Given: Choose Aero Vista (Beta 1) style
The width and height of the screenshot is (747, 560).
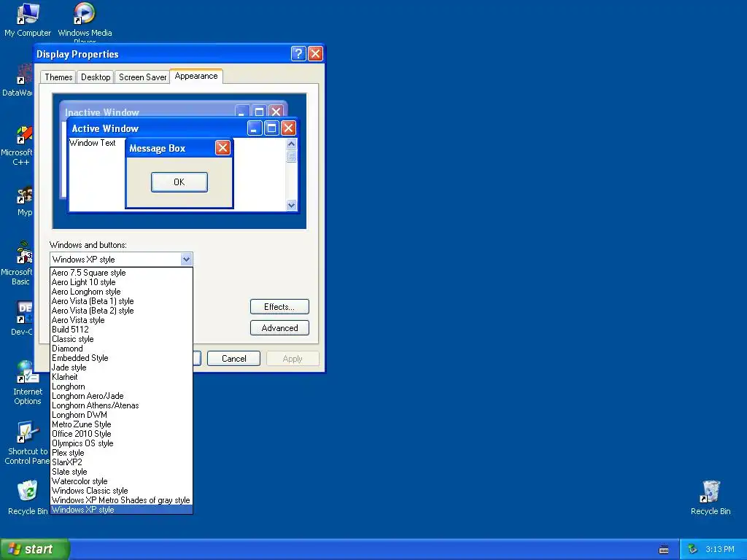Looking at the screenshot, I should click(x=122, y=301).
